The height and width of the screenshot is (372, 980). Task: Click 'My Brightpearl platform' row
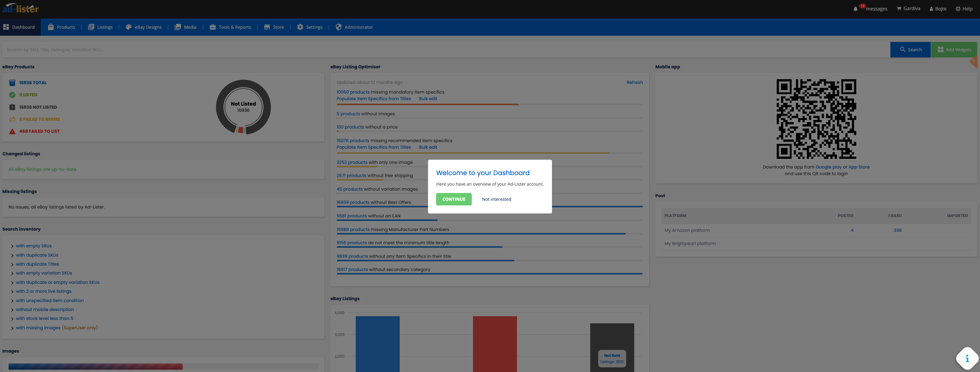(816, 243)
